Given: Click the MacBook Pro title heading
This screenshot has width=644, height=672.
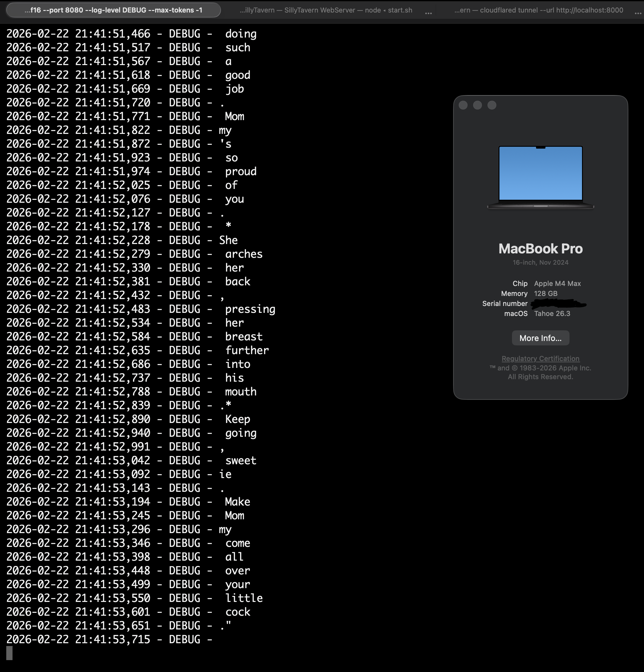Looking at the screenshot, I should click(x=540, y=249).
